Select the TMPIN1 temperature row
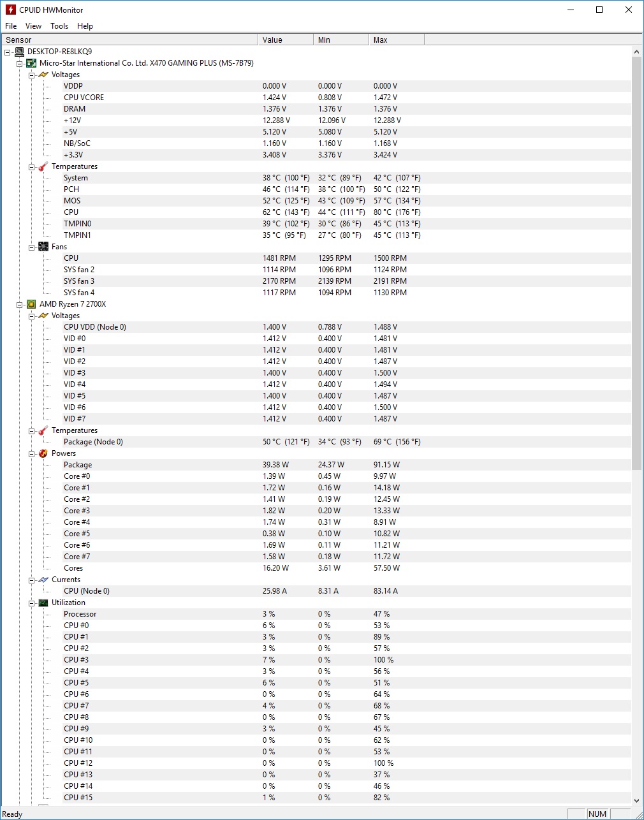 (x=316, y=235)
